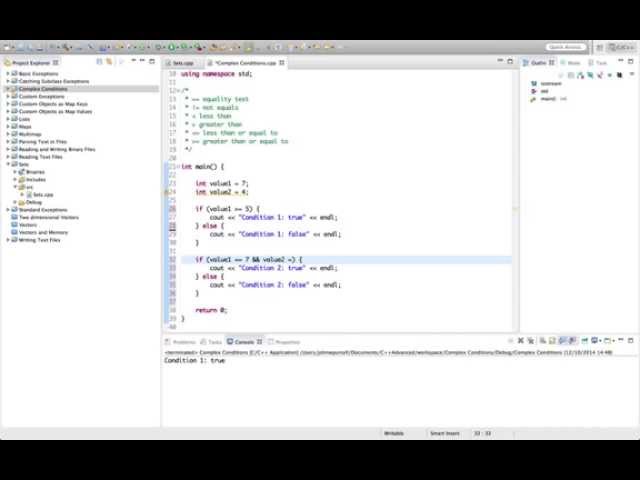Select the Vectors and Memory project
Screen dimensions: 640x480
pos(43,232)
